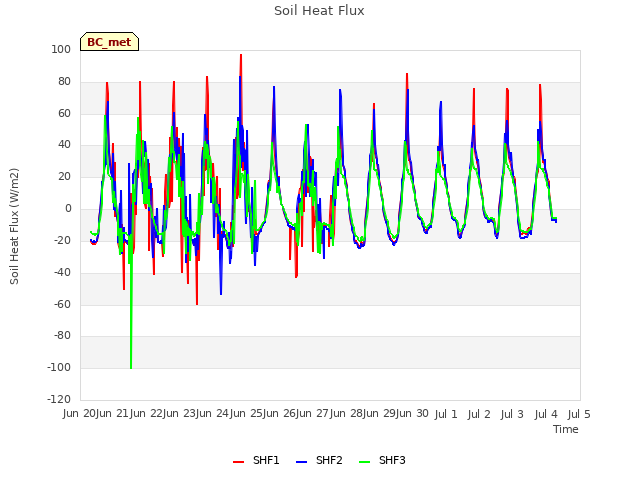Click the Jul 1 x-axis tick label

(445, 414)
